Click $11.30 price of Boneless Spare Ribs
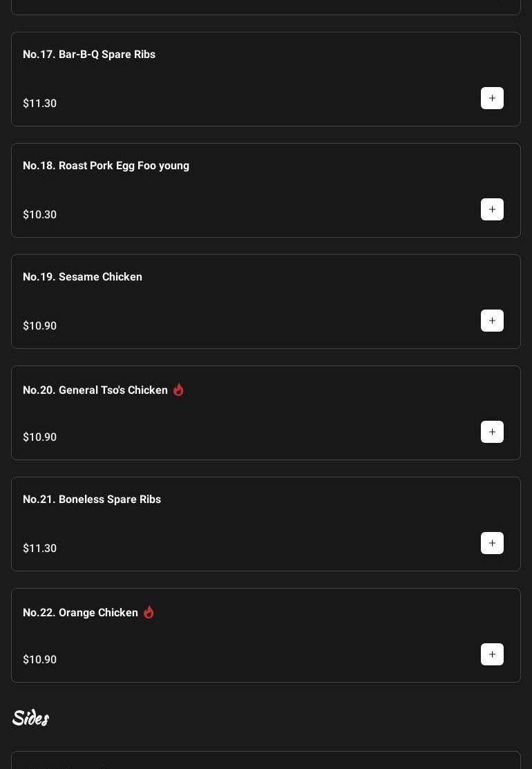The height and width of the screenshot is (769, 532). coord(39,548)
